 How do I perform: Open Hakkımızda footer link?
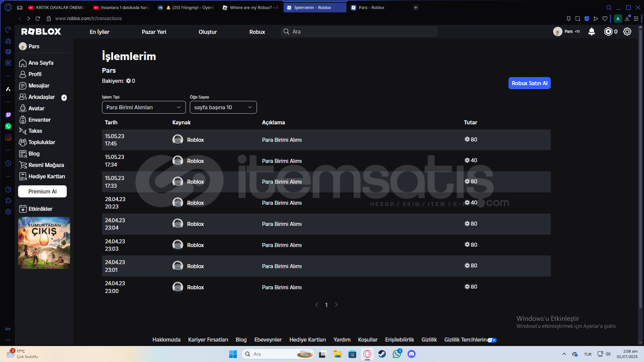(x=166, y=340)
